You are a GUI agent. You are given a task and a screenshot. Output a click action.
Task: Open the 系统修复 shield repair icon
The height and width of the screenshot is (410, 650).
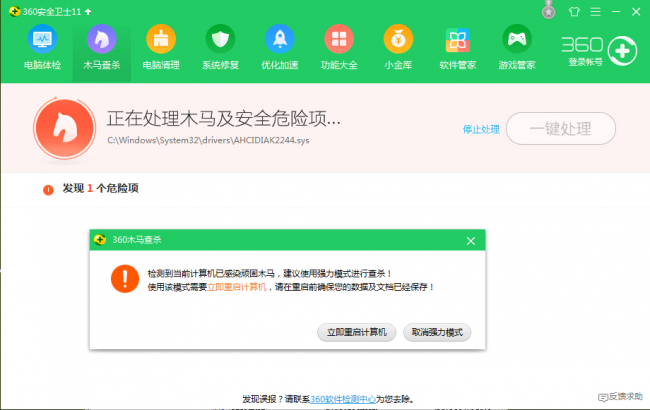coord(220,39)
